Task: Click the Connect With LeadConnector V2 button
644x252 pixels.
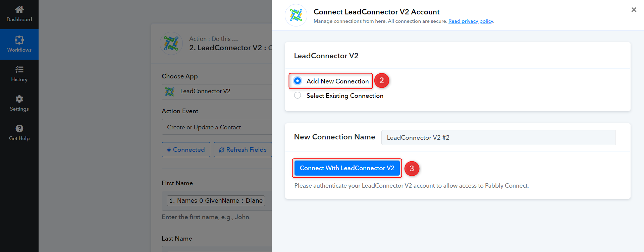Action: click(347, 168)
